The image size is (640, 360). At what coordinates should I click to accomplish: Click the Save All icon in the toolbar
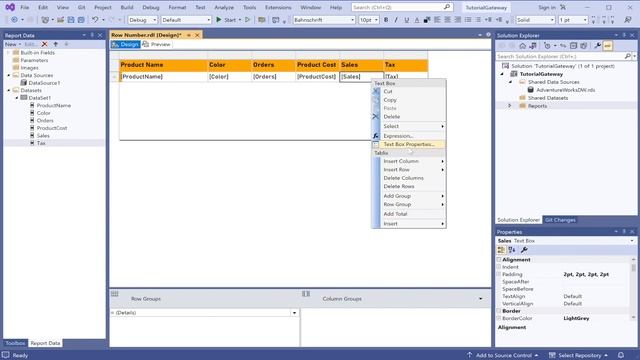tap(81, 20)
